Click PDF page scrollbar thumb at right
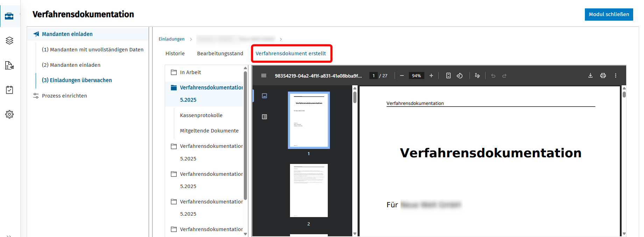This screenshot has height=237, width=644. pyautogui.click(x=624, y=94)
